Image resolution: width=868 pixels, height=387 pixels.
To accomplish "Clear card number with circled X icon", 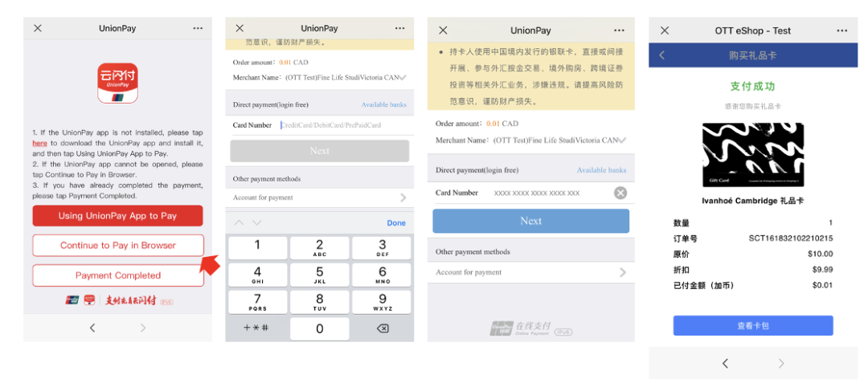I will pyautogui.click(x=620, y=193).
